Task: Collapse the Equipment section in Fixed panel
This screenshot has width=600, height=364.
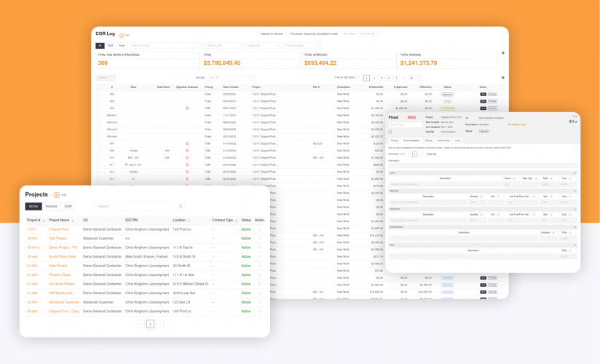Action: coord(575,209)
